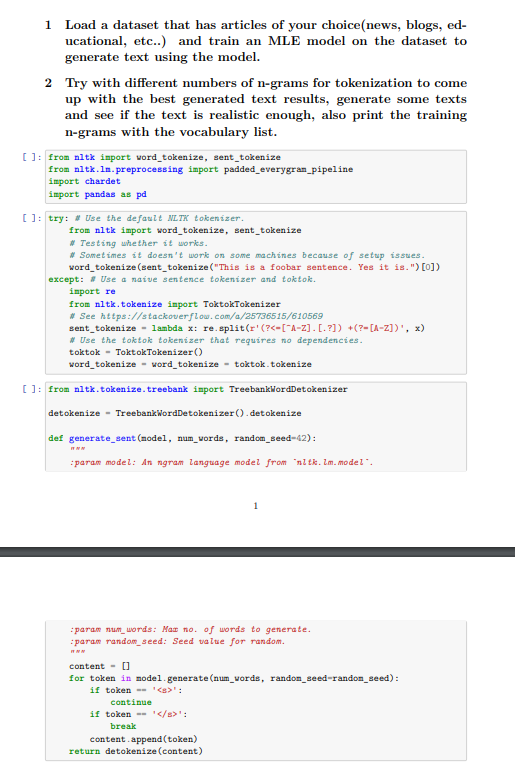515x772 pixels.
Task: Click the ":param num_words: Max no. of words" line
Action: pyautogui.click(x=190, y=629)
